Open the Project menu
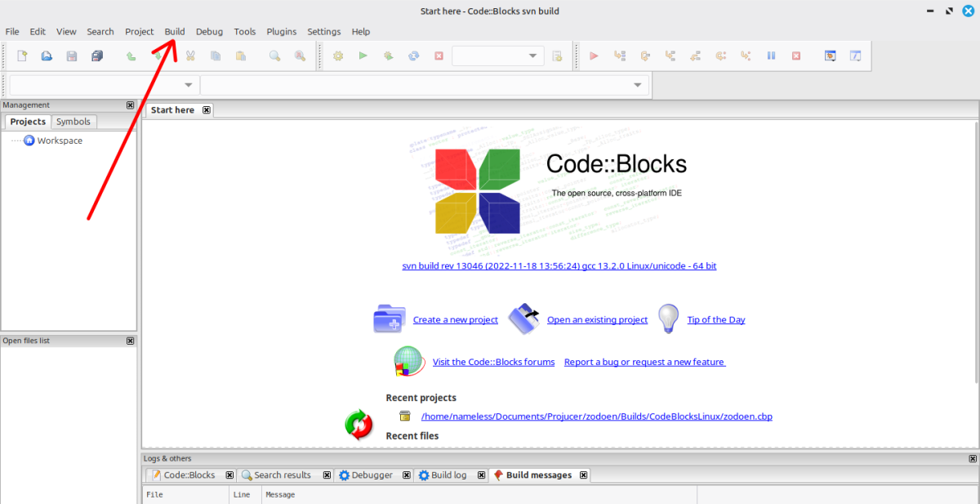The height and width of the screenshot is (504, 980). pyautogui.click(x=140, y=32)
